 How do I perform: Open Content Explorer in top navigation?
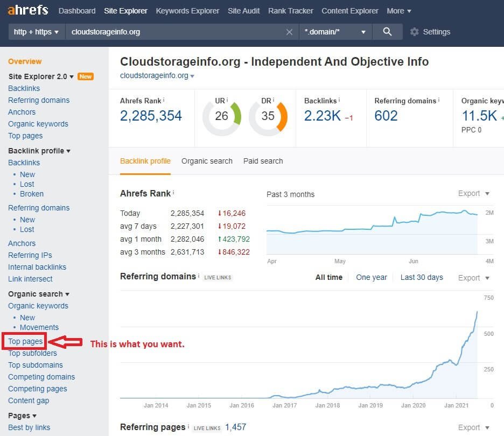pyautogui.click(x=349, y=11)
